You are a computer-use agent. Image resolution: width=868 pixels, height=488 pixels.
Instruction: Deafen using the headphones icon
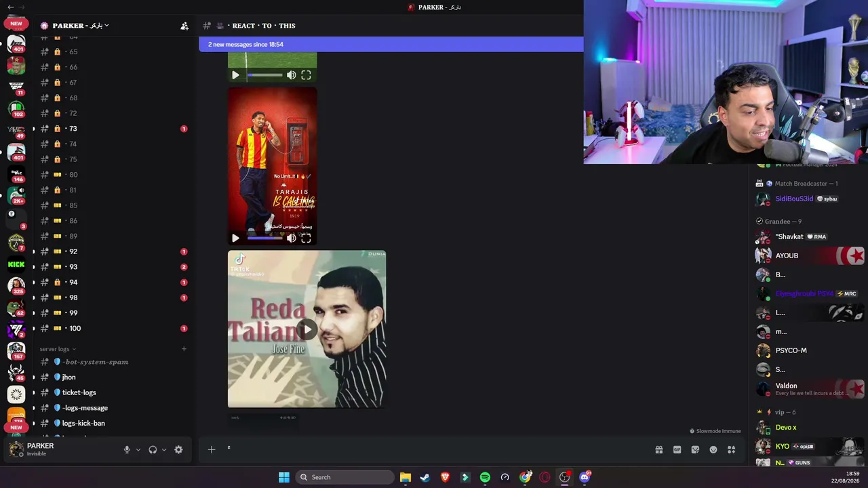153,449
